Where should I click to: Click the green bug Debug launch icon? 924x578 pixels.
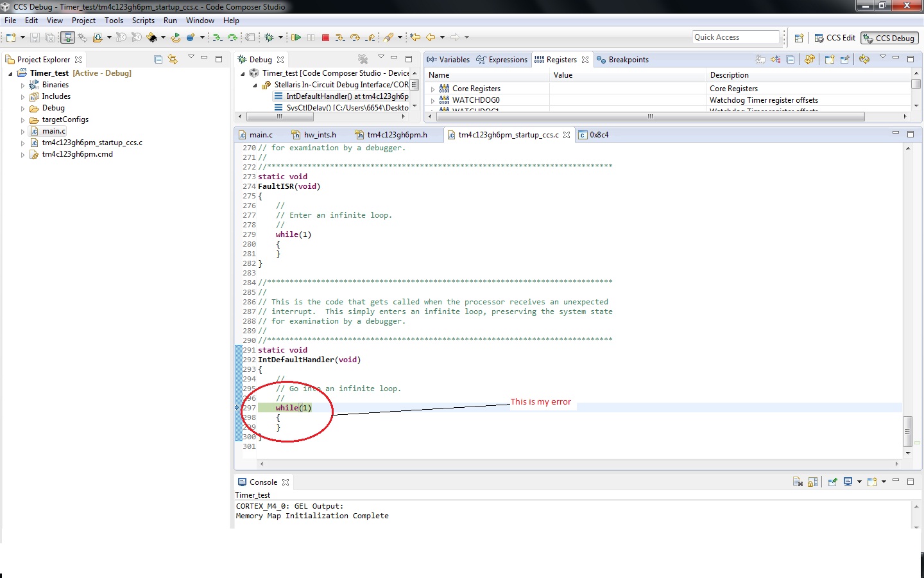[x=269, y=38]
